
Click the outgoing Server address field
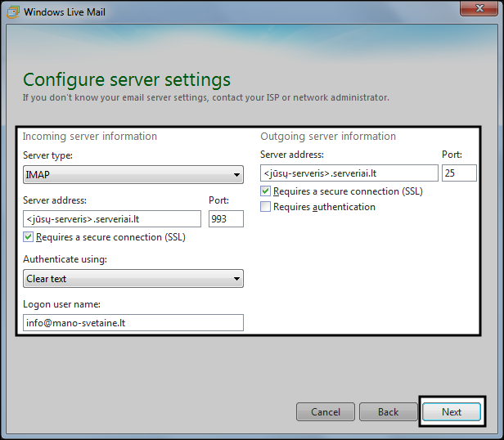(x=349, y=173)
